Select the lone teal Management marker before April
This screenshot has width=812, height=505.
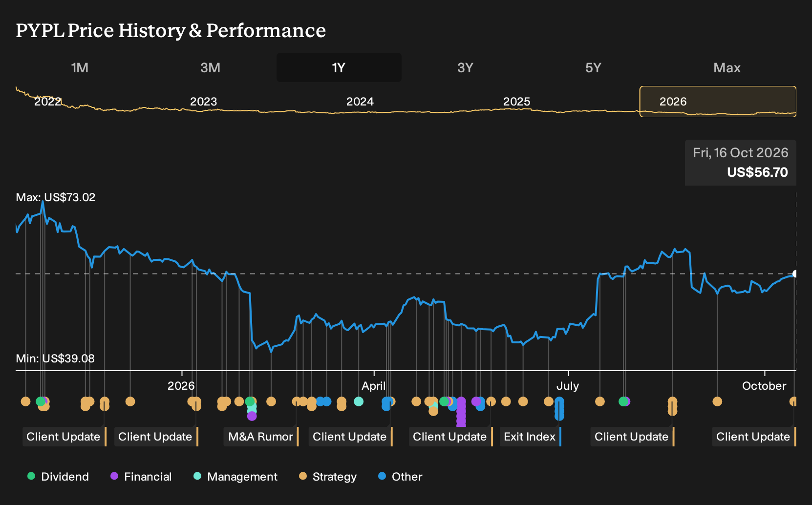(359, 401)
